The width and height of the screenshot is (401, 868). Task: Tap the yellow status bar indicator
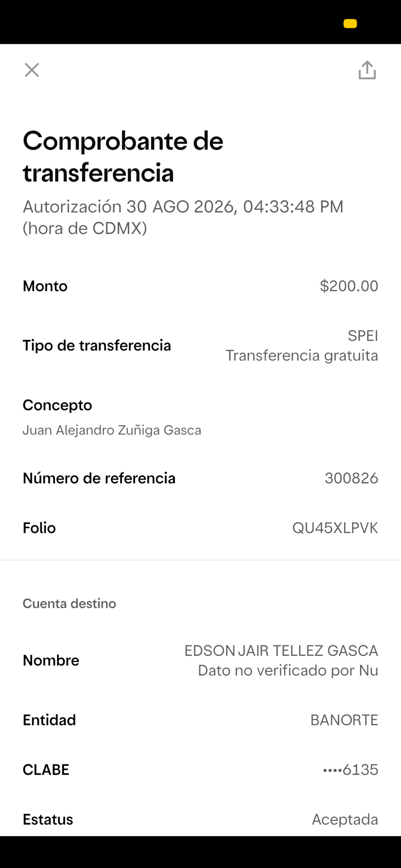(350, 23)
